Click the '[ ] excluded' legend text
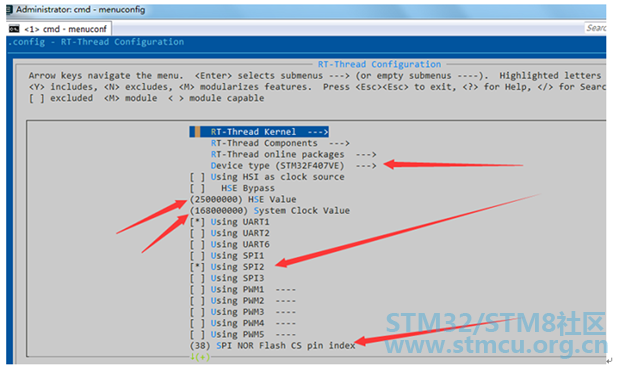 click(x=61, y=98)
